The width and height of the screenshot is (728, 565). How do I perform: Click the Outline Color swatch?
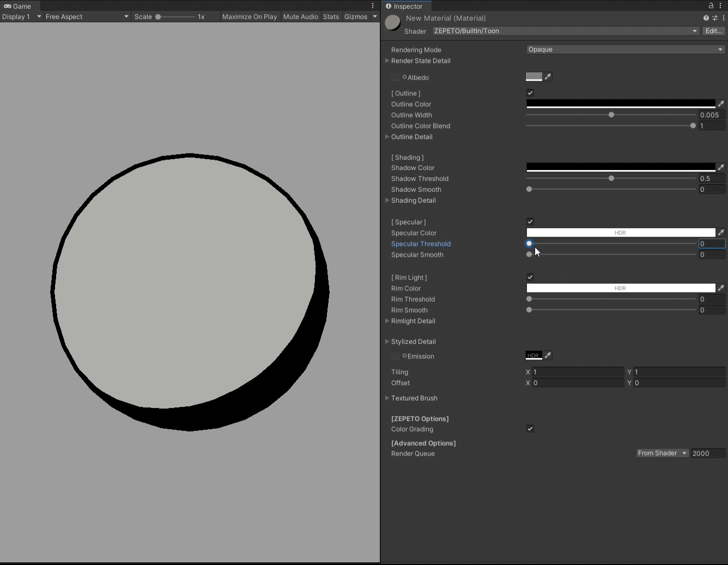pos(621,104)
